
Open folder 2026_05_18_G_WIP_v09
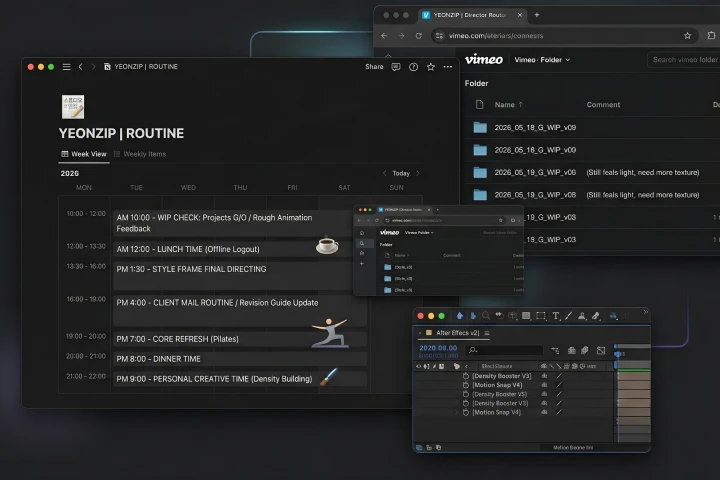535,128
